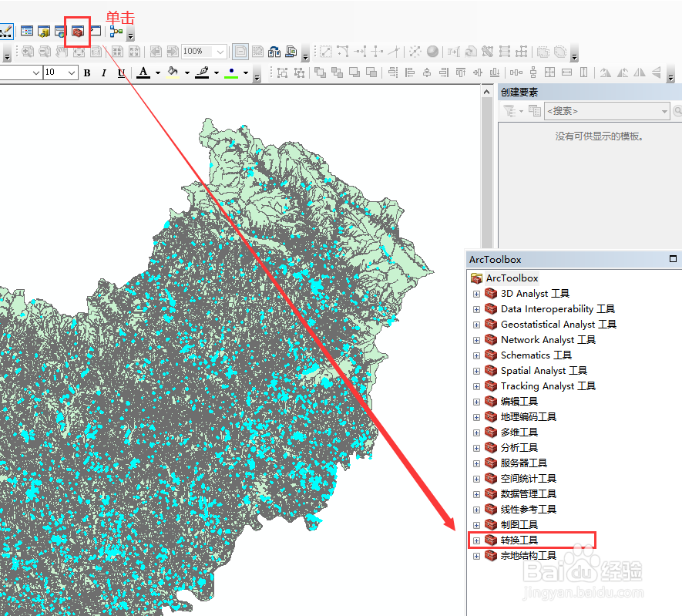Screen dimensions: 682x616
Task: Click Change Layout icon
Action: pos(274,52)
